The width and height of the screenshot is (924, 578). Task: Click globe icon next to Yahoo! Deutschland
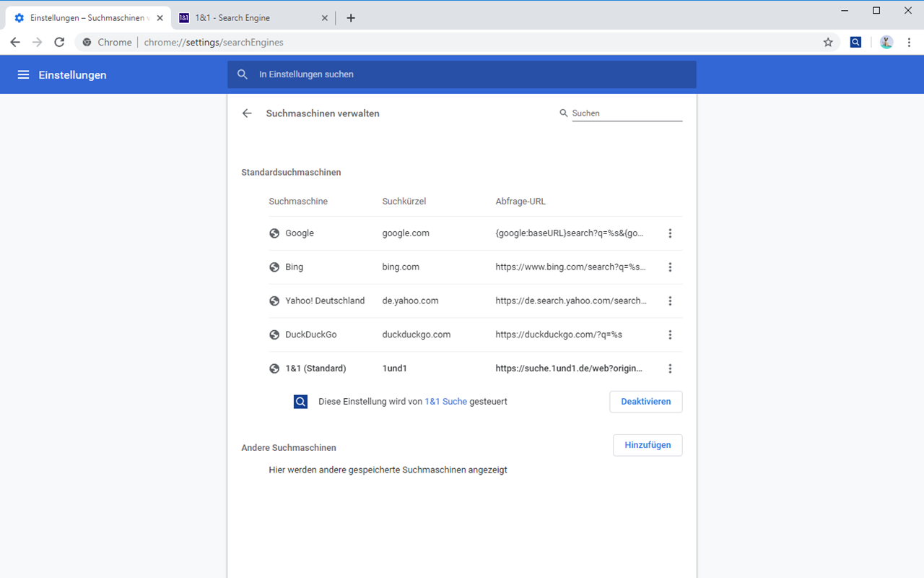pos(274,301)
